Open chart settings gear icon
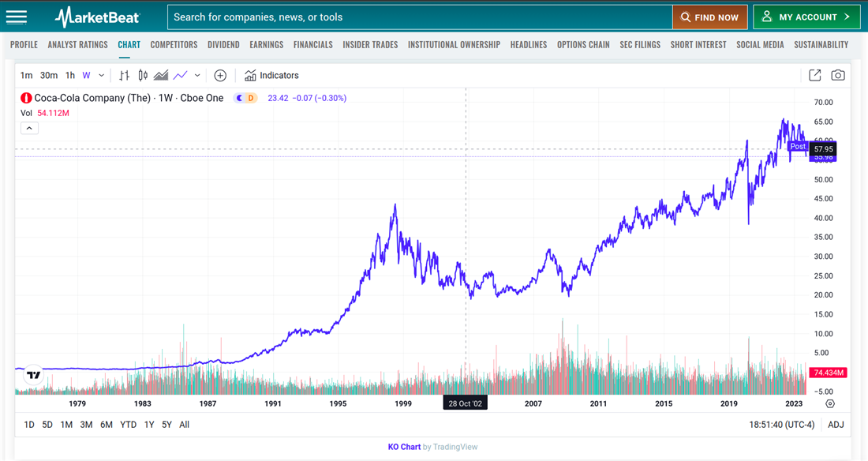Viewport: 868px width, 461px height. (830, 404)
